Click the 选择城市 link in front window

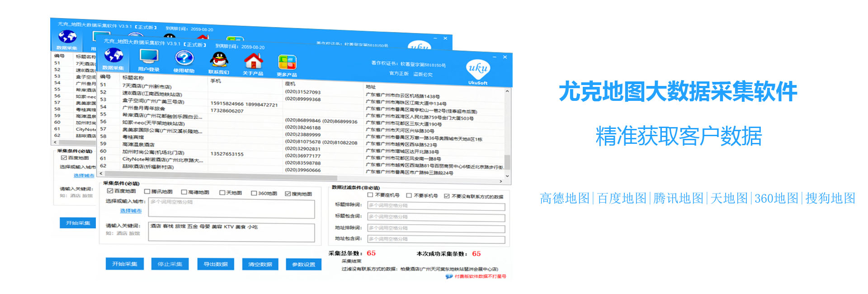(x=131, y=211)
